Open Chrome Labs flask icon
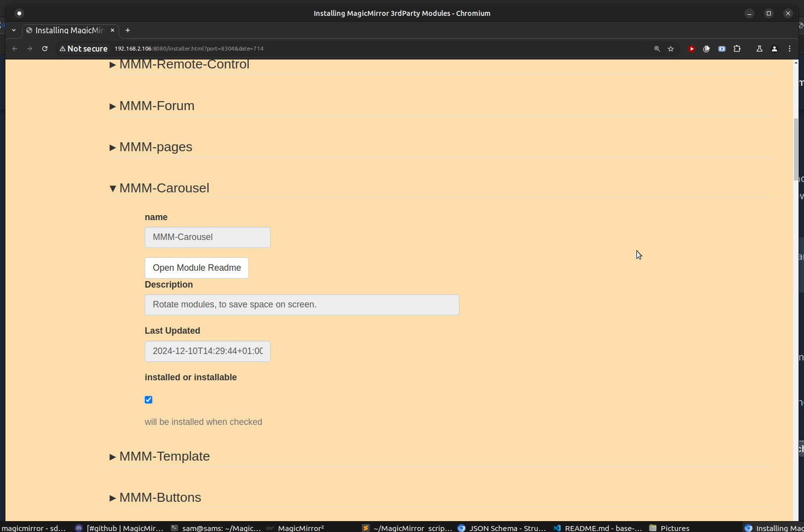 click(x=759, y=49)
